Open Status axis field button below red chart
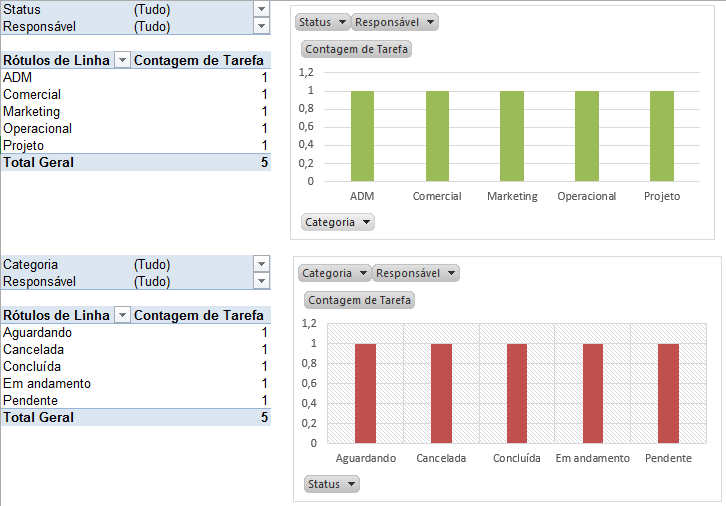726x506 pixels. [331, 484]
